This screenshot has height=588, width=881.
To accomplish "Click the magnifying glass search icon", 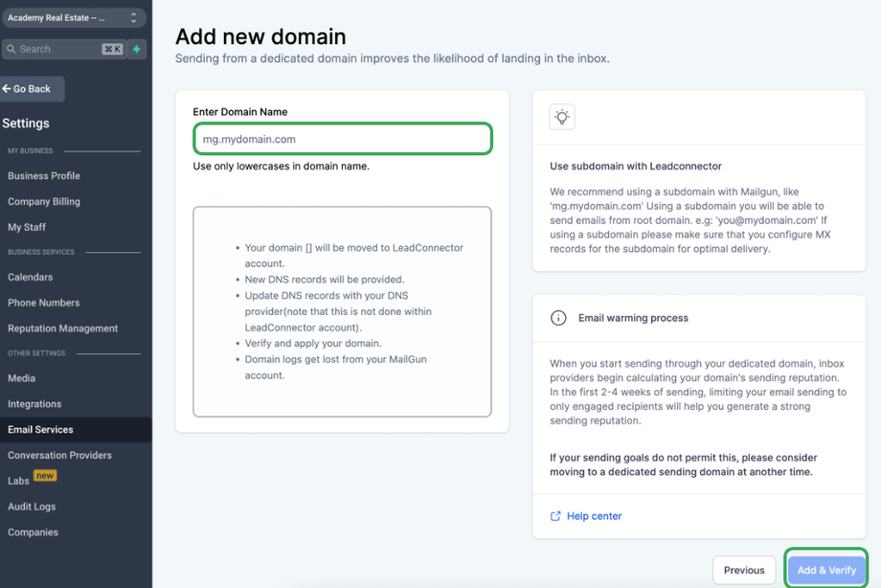I will (x=11, y=49).
